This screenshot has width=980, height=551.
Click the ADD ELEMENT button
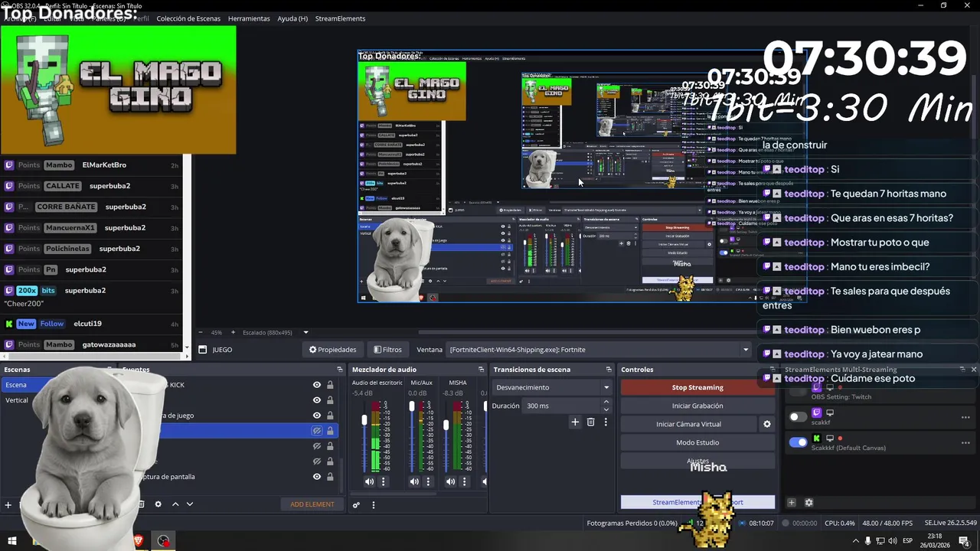(312, 504)
